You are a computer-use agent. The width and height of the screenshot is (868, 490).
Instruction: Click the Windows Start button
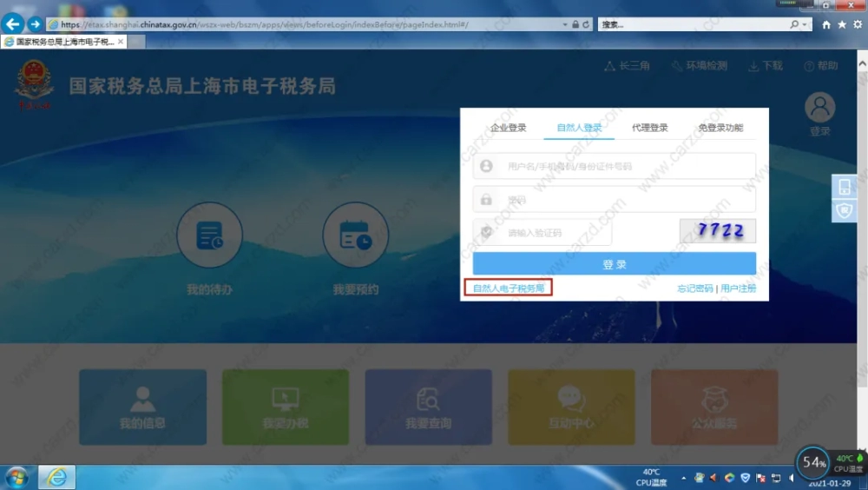point(16,477)
